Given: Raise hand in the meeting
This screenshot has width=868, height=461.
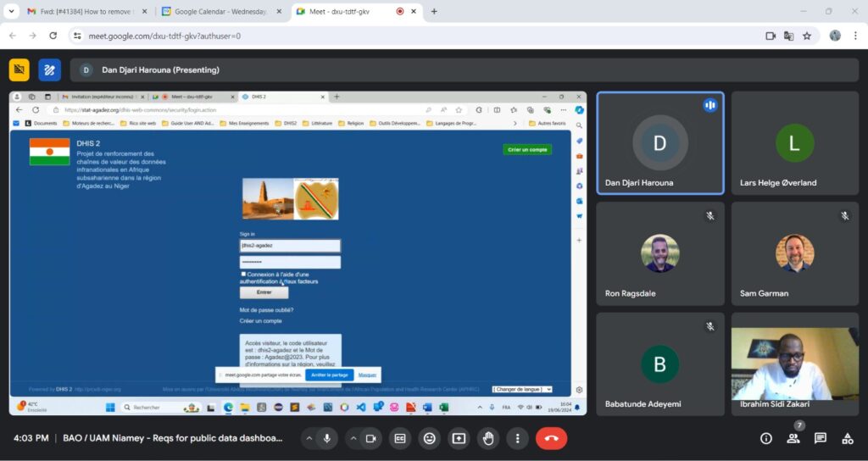Looking at the screenshot, I should [x=487, y=438].
